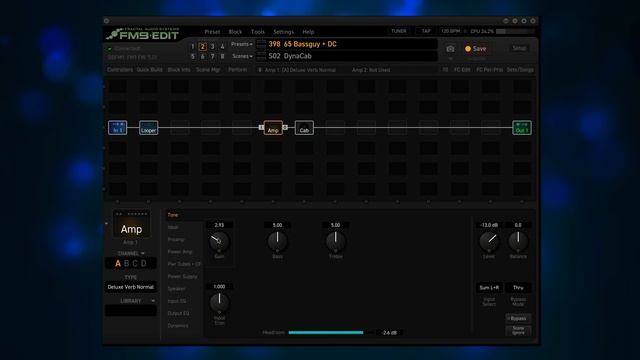Select scene 5
640x360 pixels.
(x=193, y=56)
